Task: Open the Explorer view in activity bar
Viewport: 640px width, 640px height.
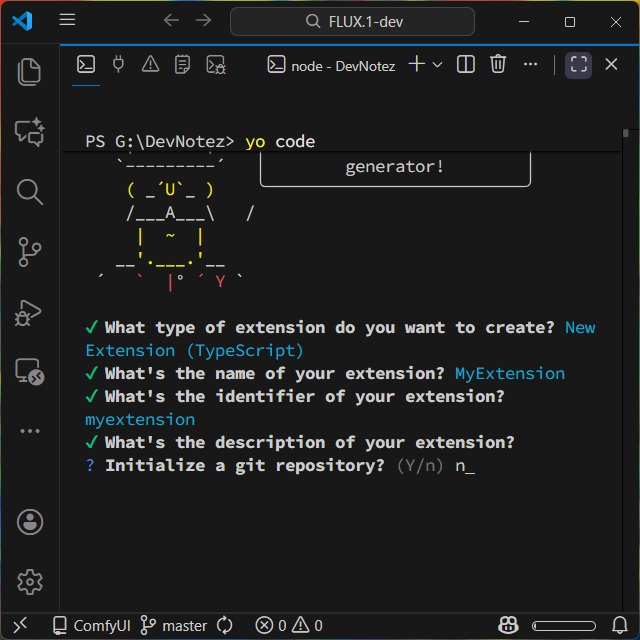Action: click(30, 71)
